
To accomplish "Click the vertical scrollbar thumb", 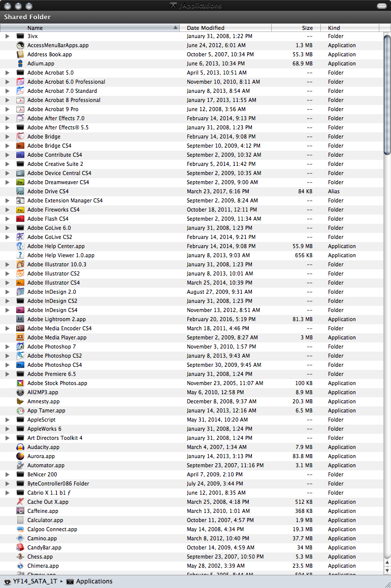I will click(x=387, y=94).
